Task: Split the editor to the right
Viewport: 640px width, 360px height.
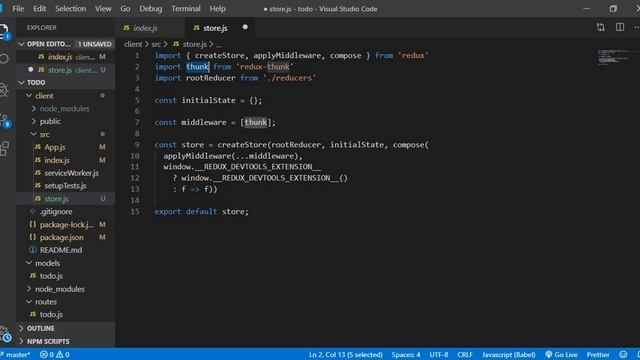Action: pos(620,27)
